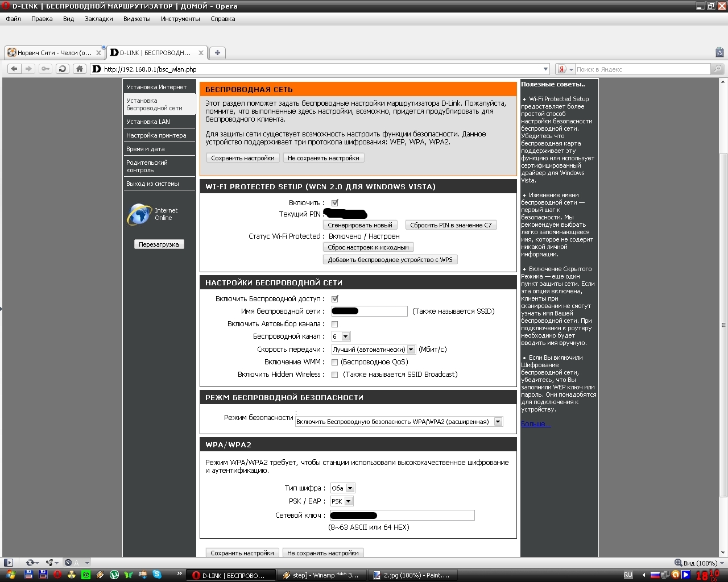Screen dimensions: 728x582
Task: Show hidden system tray icons
Action: [x=643, y=575]
